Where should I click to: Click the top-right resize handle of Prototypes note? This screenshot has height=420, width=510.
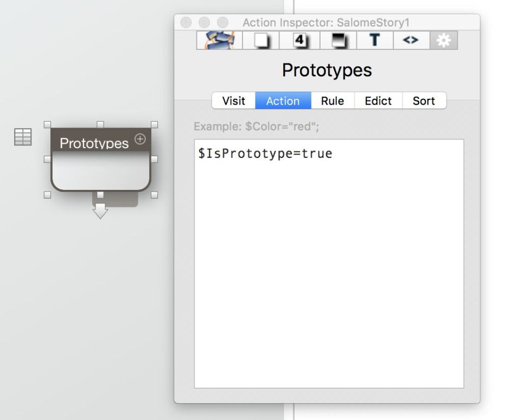click(x=154, y=125)
